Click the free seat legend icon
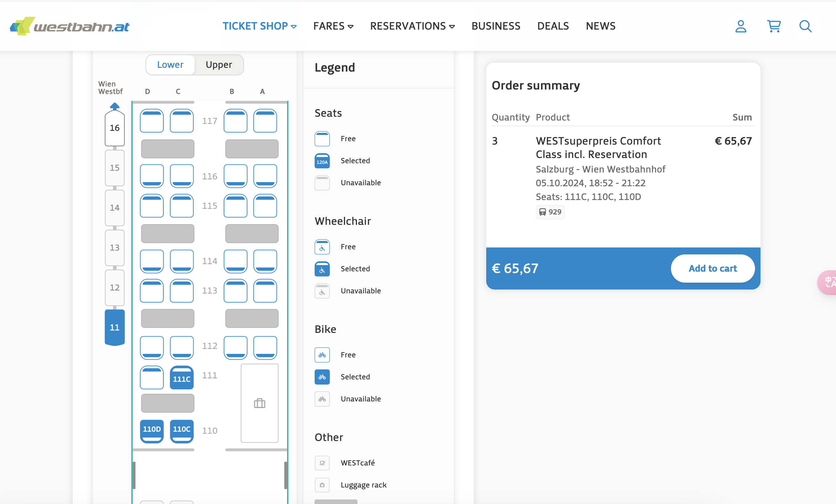Image resolution: width=836 pixels, height=504 pixels. (322, 139)
